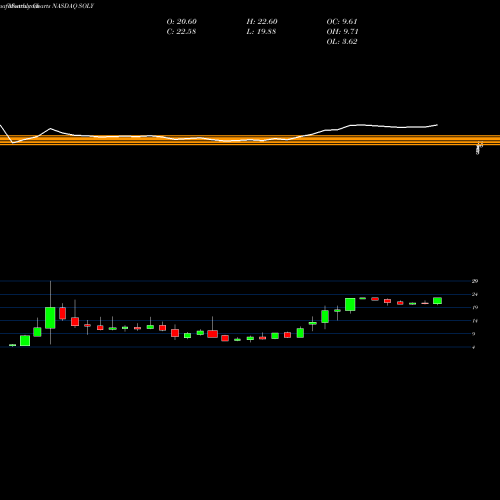
Task: Click the price axis label "24"
Action: (x=475, y=294)
